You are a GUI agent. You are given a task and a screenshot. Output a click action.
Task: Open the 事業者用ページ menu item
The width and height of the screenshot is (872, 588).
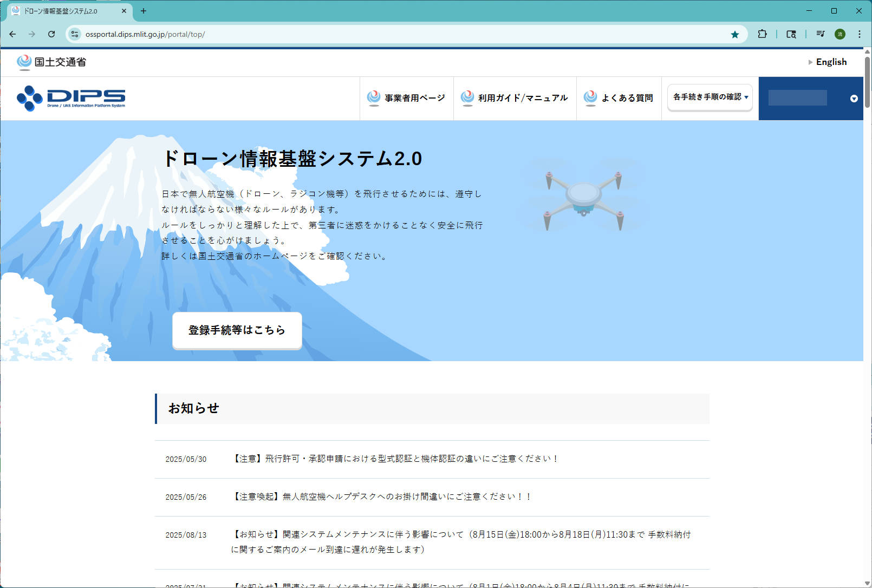tap(406, 98)
